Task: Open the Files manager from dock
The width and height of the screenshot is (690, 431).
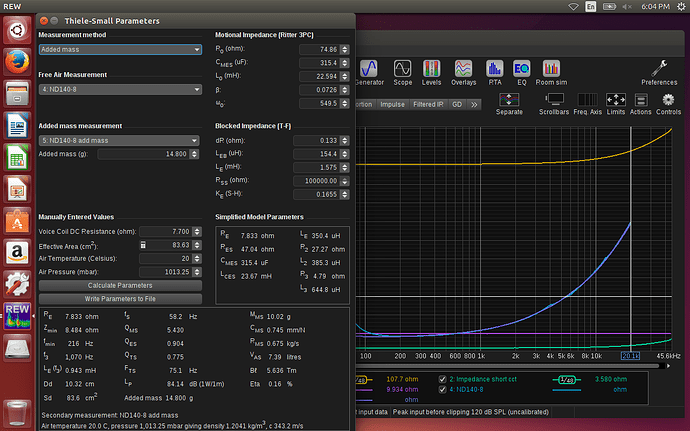Action: click(x=17, y=94)
